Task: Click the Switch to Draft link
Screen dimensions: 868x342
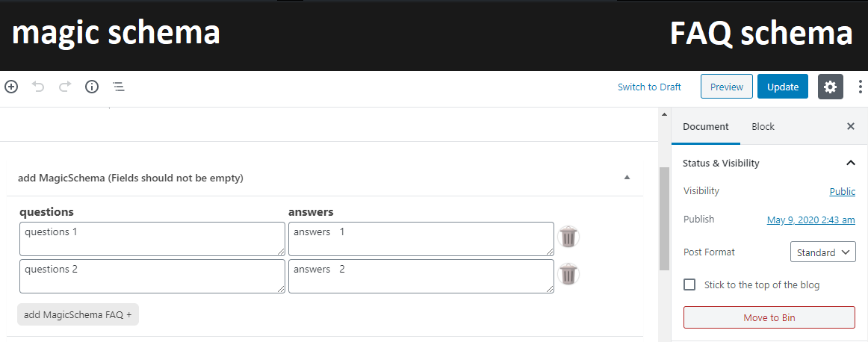Action: pos(649,87)
